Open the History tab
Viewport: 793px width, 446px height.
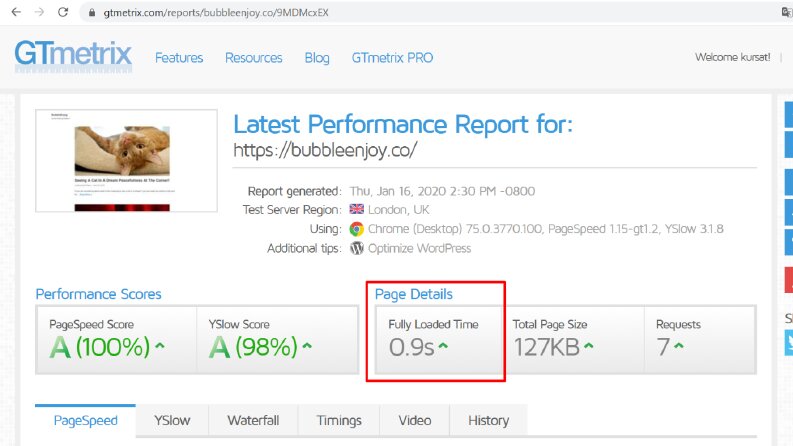pyautogui.click(x=489, y=420)
